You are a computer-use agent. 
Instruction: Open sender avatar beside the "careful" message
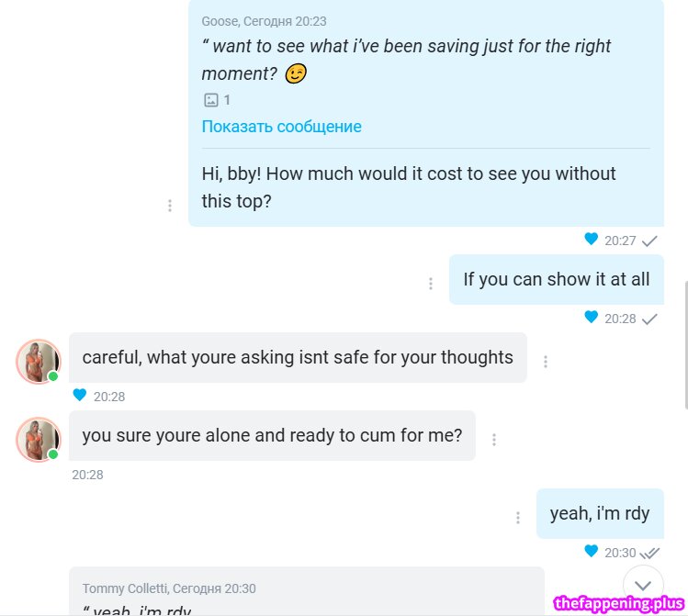(x=38, y=361)
